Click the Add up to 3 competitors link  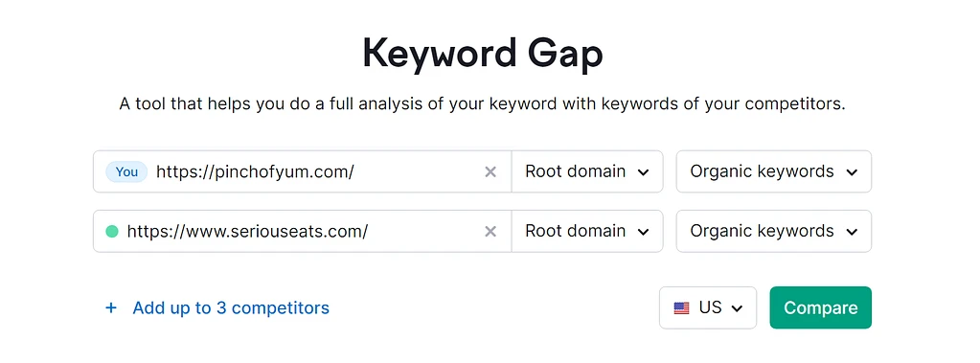coord(231,307)
